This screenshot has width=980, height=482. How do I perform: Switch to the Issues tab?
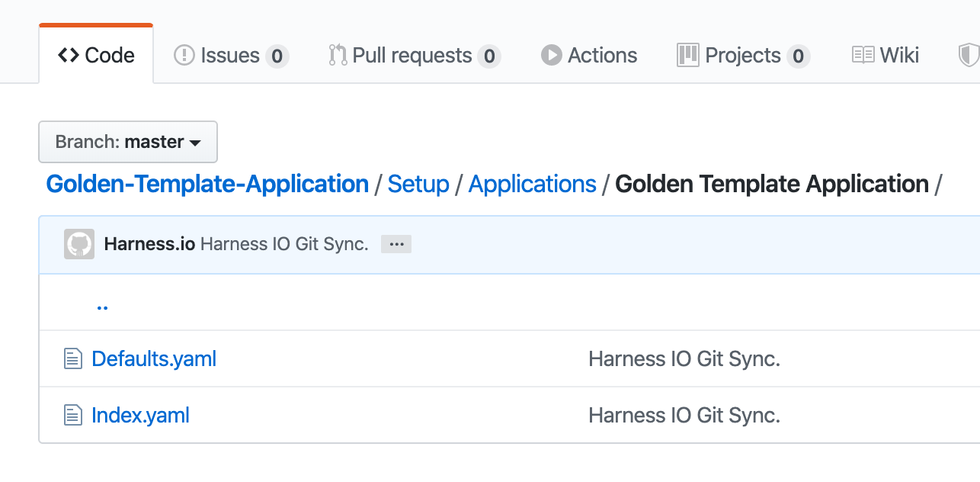(231, 56)
